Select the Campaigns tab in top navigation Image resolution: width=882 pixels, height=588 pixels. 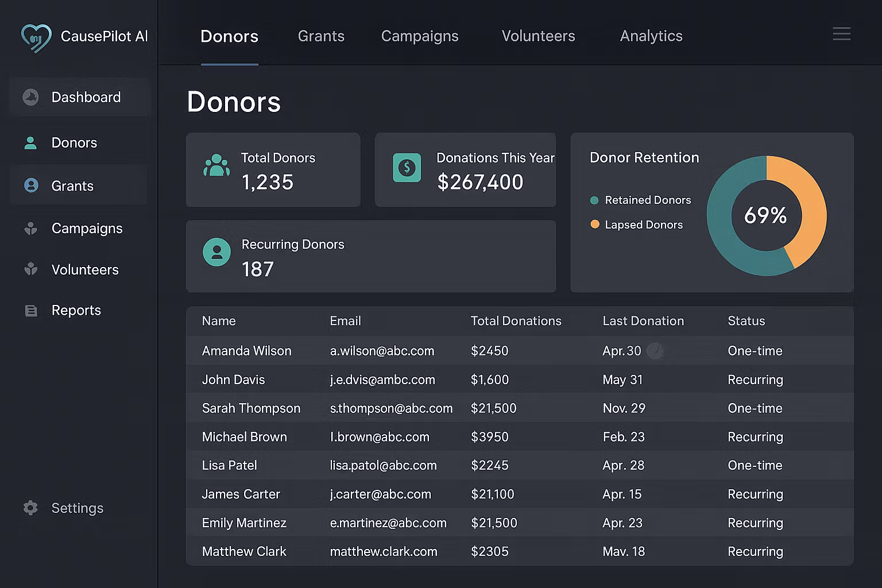pyautogui.click(x=420, y=36)
